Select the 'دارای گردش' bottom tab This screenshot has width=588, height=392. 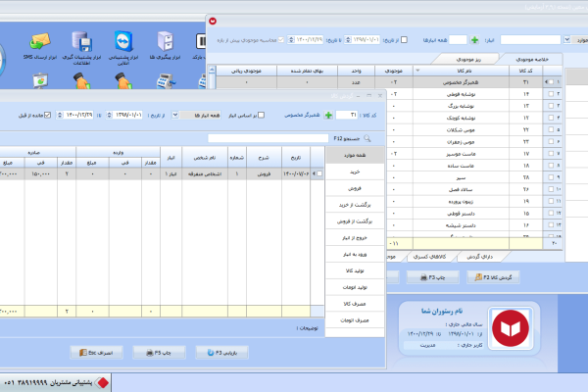[x=479, y=257]
